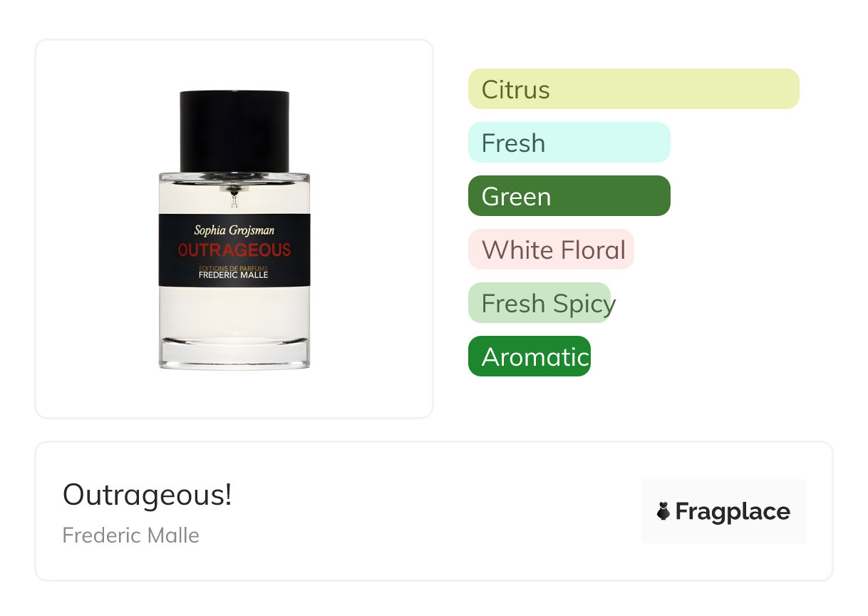The width and height of the screenshot is (868, 616).
Task: Click the Fragplace wordmark text
Action: (x=733, y=511)
